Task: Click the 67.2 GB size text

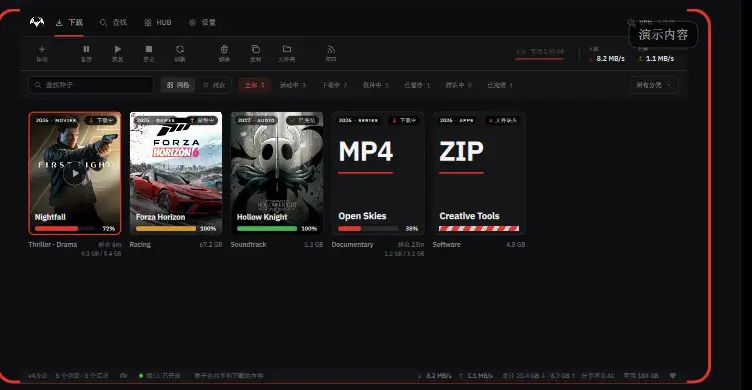Action: click(211, 245)
